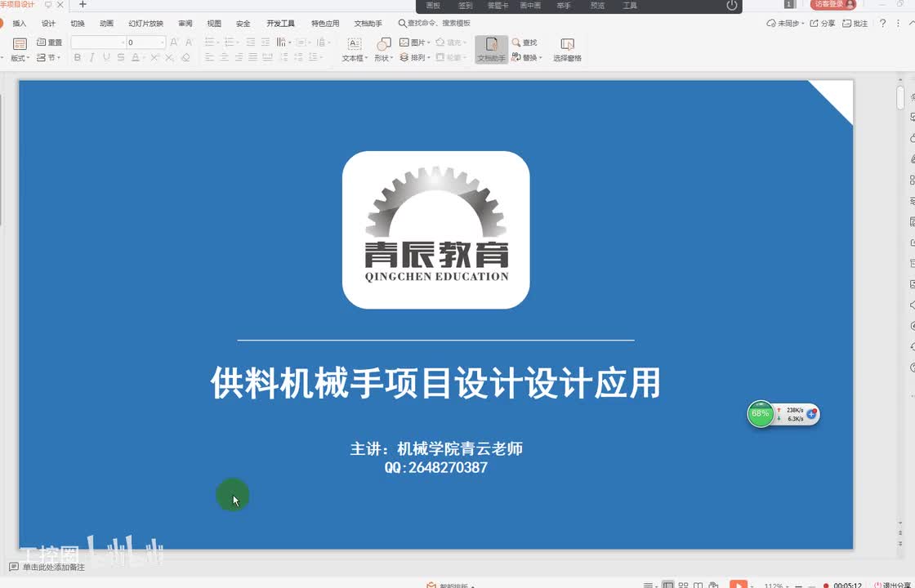The height and width of the screenshot is (588, 915).
Task: Expand the 节 section dropdown
Action: [x=59, y=58]
